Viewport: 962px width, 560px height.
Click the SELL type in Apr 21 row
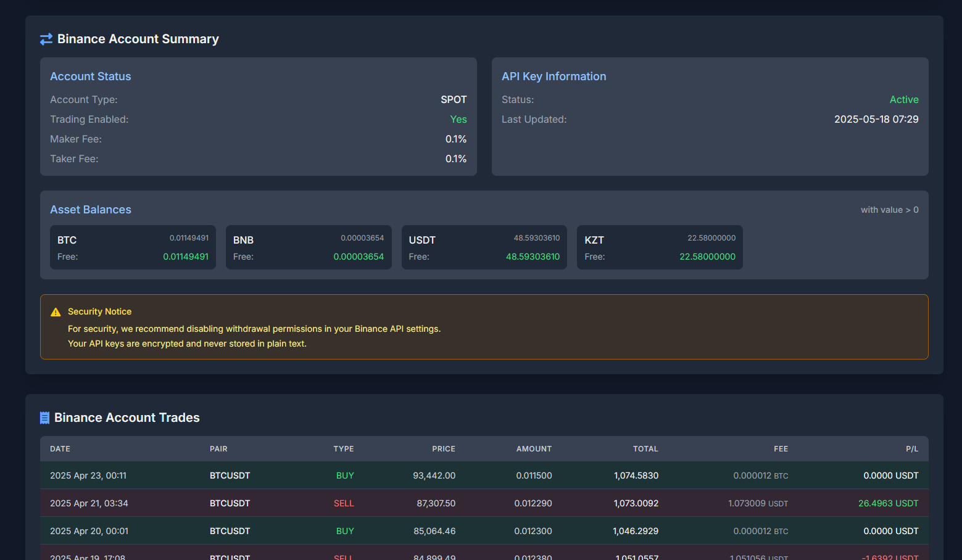[x=344, y=503]
